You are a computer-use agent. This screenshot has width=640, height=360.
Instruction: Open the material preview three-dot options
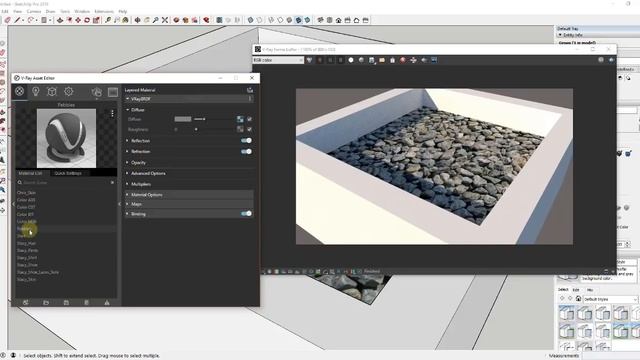tap(112, 114)
